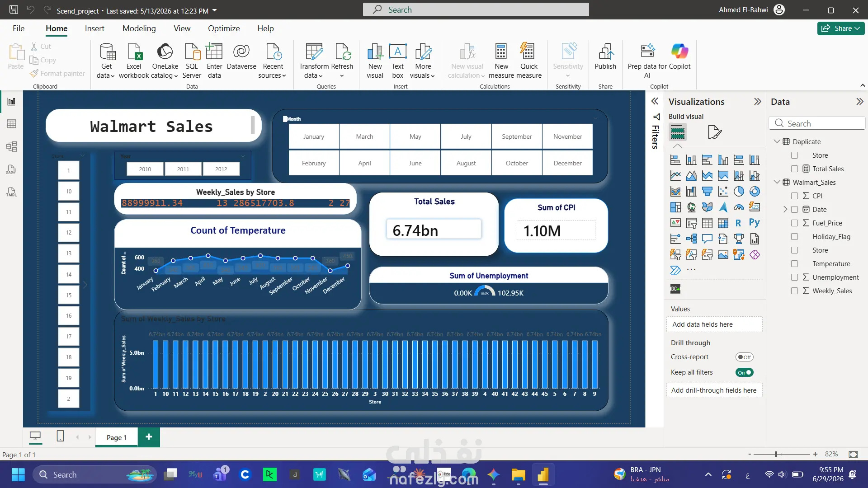Select the line chart visual
Viewport: 868px width, 488px height.
(x=675, y=176)
